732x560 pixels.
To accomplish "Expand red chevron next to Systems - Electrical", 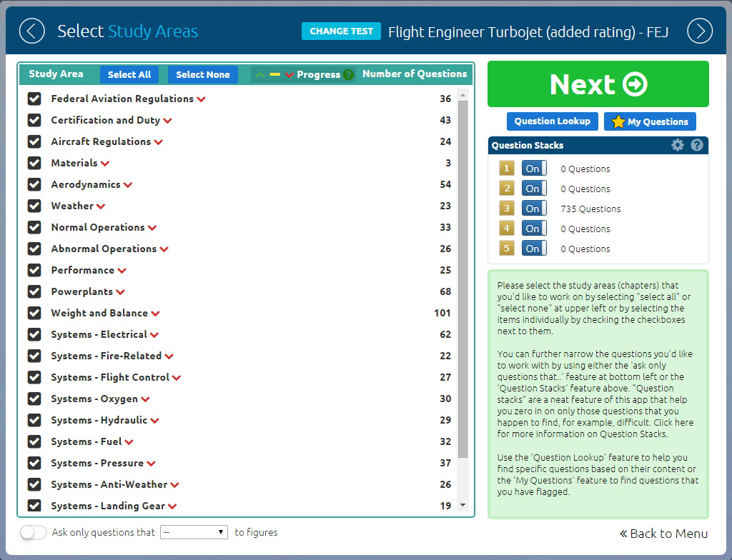I will click(x=154, y=335).
